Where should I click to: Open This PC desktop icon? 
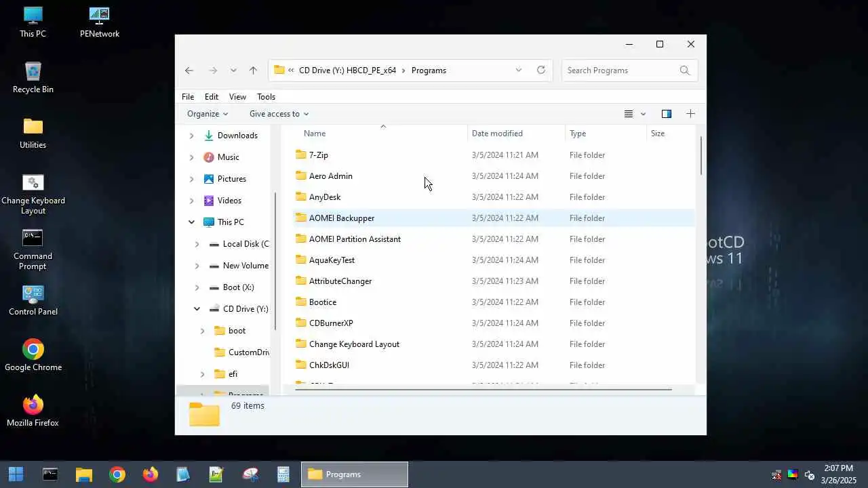tap(33, 22)
